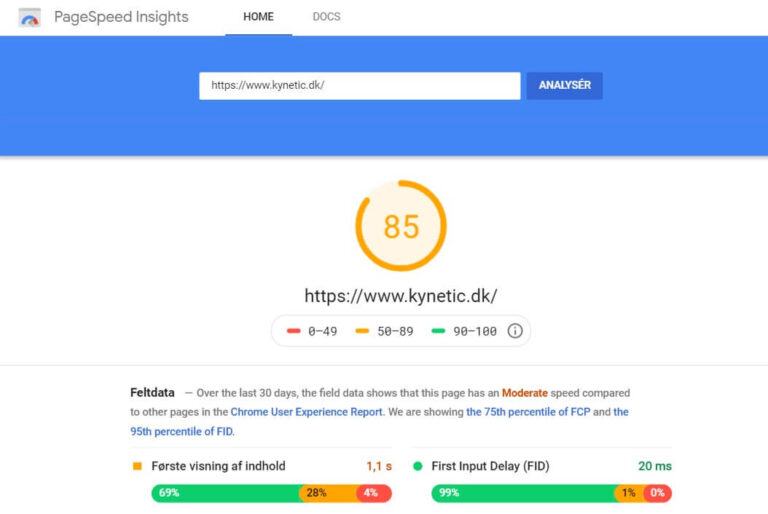The width and height of the screenshot is (768, 514).
Task: Click the 69% green FCP bar segment
Action: click(x=226, y=493)
